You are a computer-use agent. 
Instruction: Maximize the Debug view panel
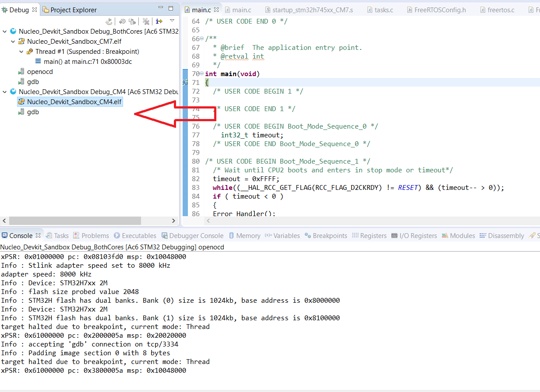[171, 9]
